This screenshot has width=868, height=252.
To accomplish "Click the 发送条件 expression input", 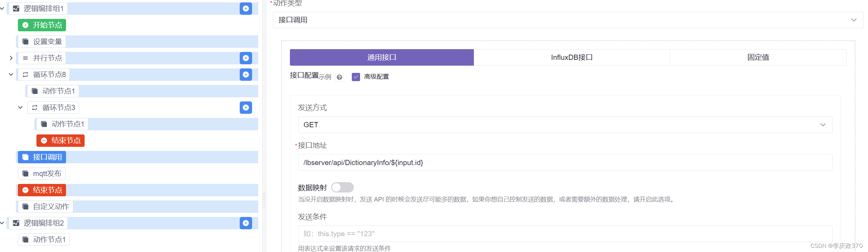I will 565,234.
